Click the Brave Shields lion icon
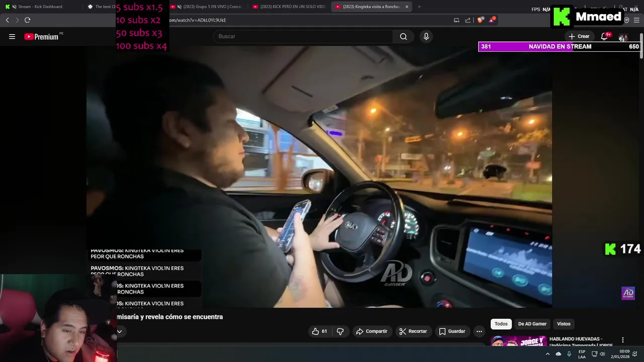The height and width of the screenshot is (362, 644). pos(480,20)
